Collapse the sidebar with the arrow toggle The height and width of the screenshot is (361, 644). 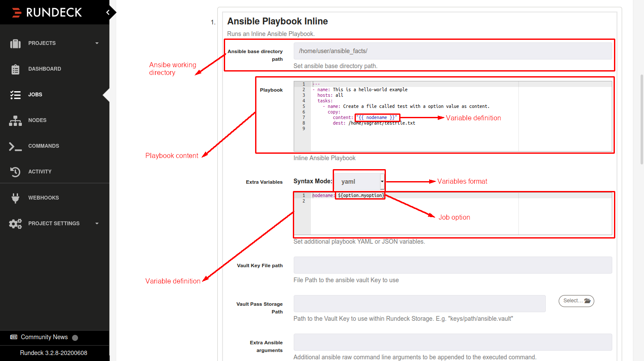108,12
